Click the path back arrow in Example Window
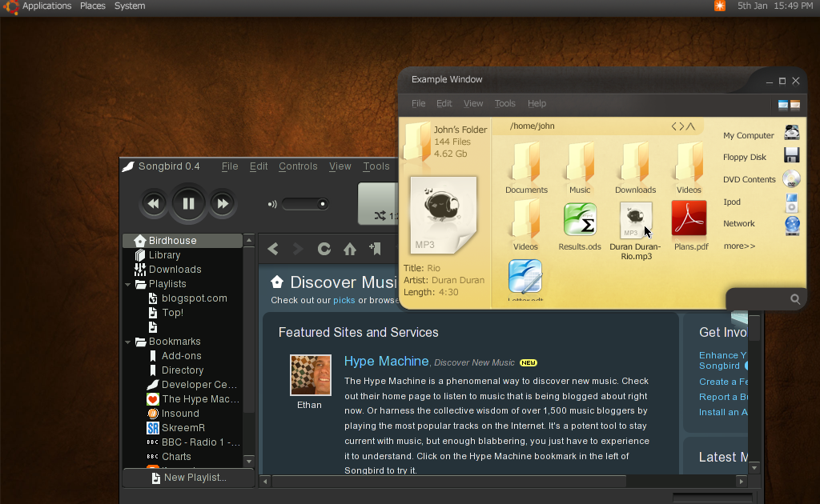 tap(674, 126)
